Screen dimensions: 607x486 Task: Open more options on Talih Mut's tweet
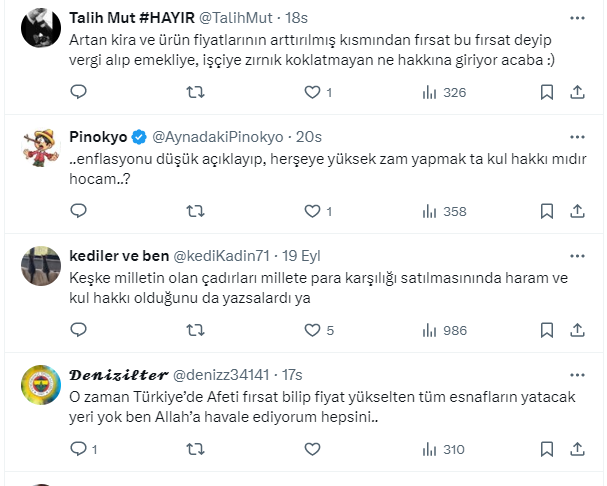tap(576, 19)
